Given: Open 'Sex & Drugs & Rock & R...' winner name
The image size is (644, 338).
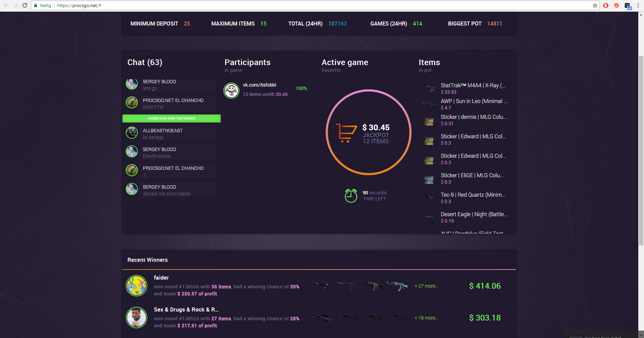Looking at the screenshot, I should (x=186, y=309).
